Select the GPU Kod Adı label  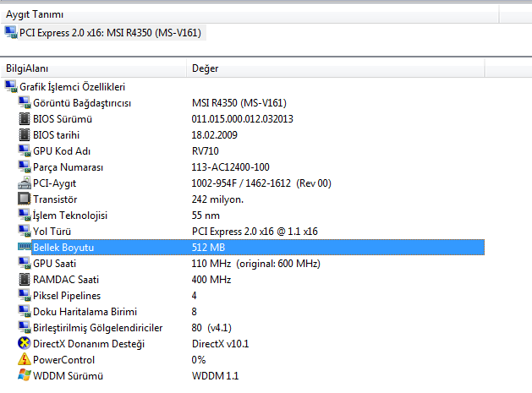point(62,151)
